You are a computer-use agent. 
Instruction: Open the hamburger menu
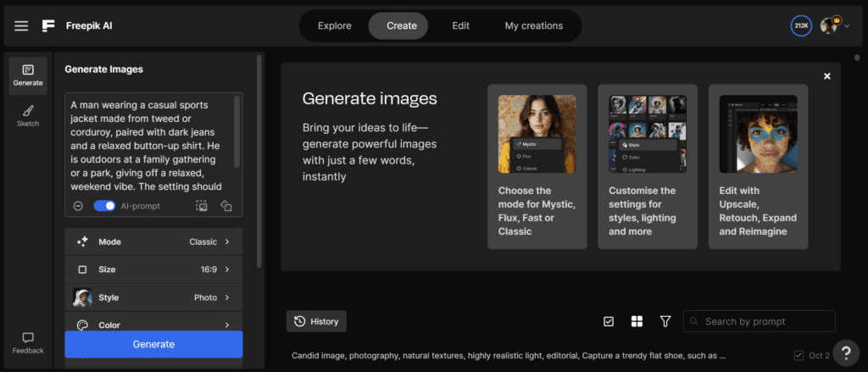21,25
